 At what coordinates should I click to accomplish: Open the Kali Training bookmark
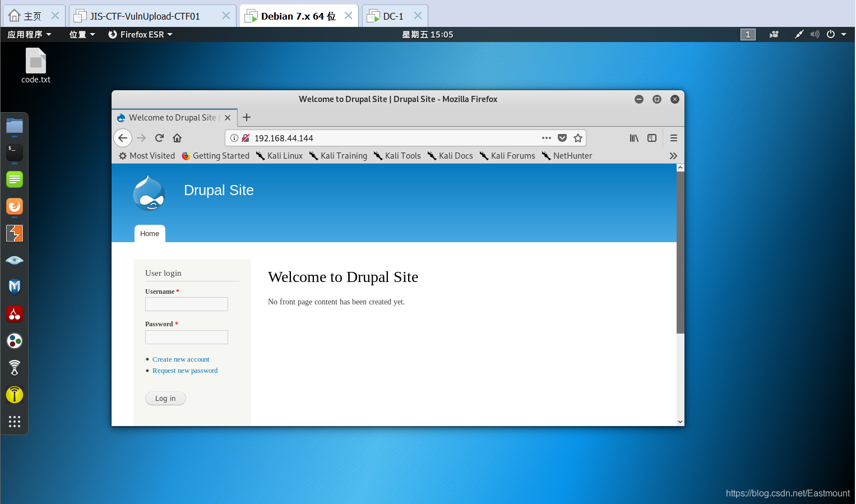point(338,156)
